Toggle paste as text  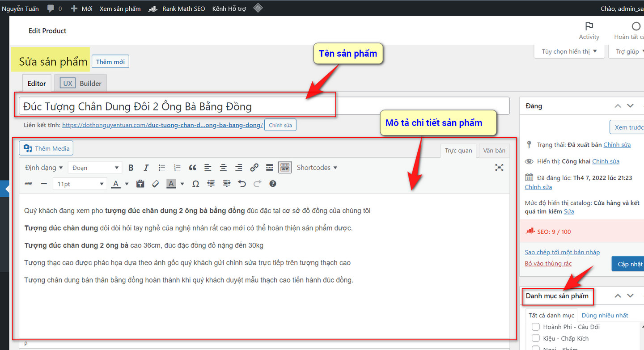tap(140, 184)
